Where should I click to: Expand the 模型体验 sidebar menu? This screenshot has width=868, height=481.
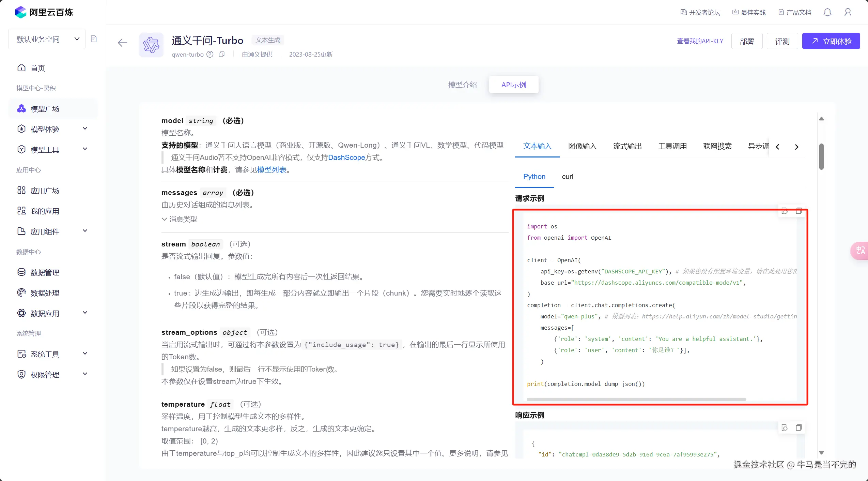52,129
